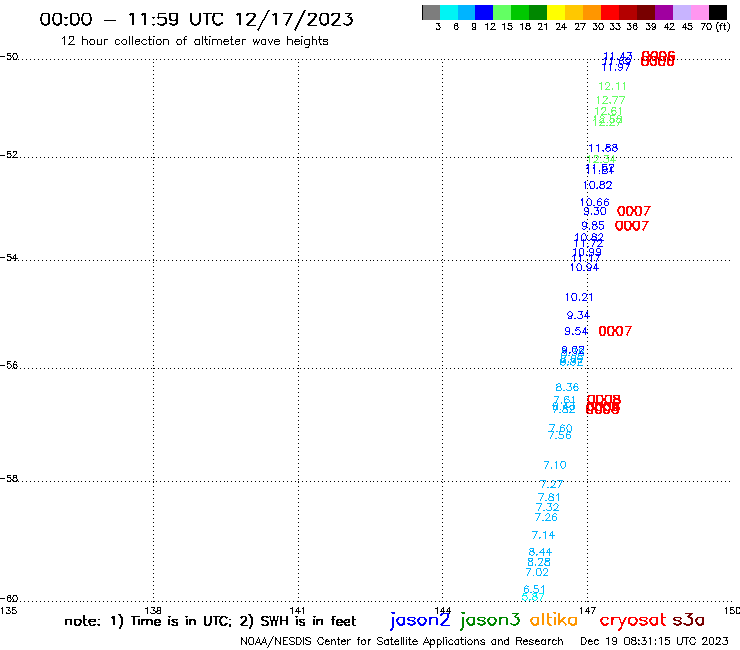Viewport: 740px width, 650px height.
Task: Click the latitude axis label -58
Action: pyautogui.click(x=9, y=479)
